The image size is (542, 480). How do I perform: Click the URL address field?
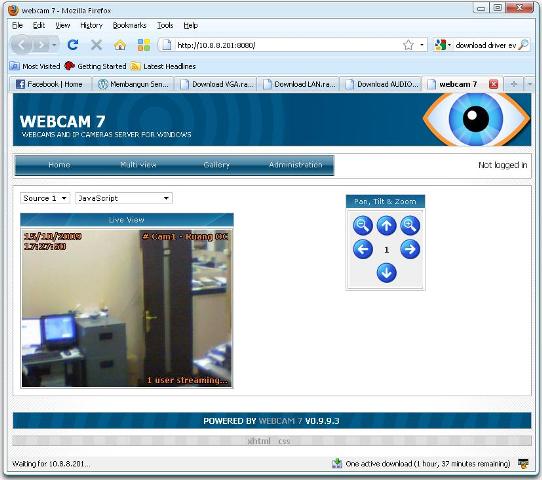pyautogui.click(x=287, y=45)
